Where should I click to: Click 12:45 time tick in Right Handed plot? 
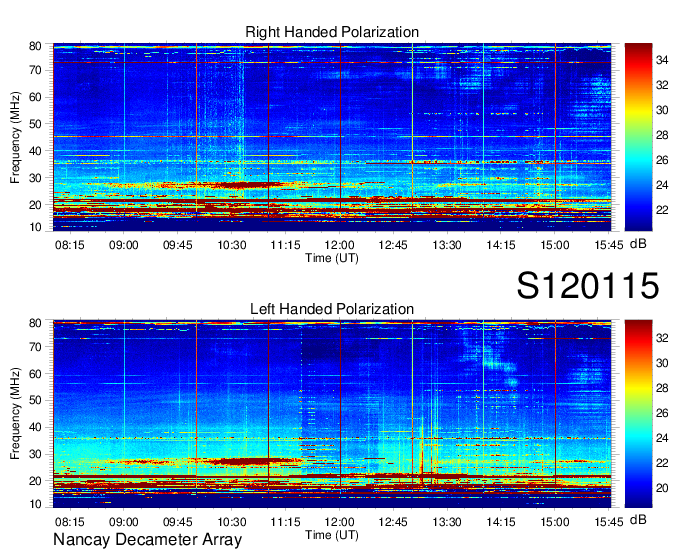(393, 245)
